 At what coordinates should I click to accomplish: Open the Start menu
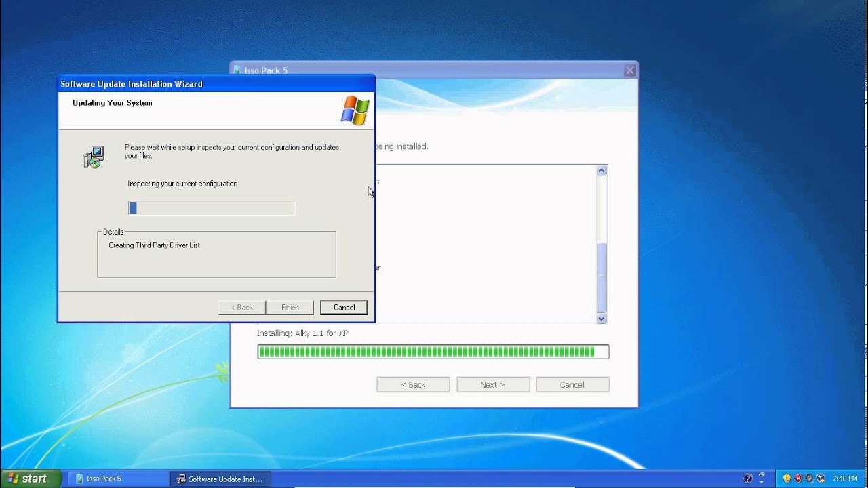(31, 479)
